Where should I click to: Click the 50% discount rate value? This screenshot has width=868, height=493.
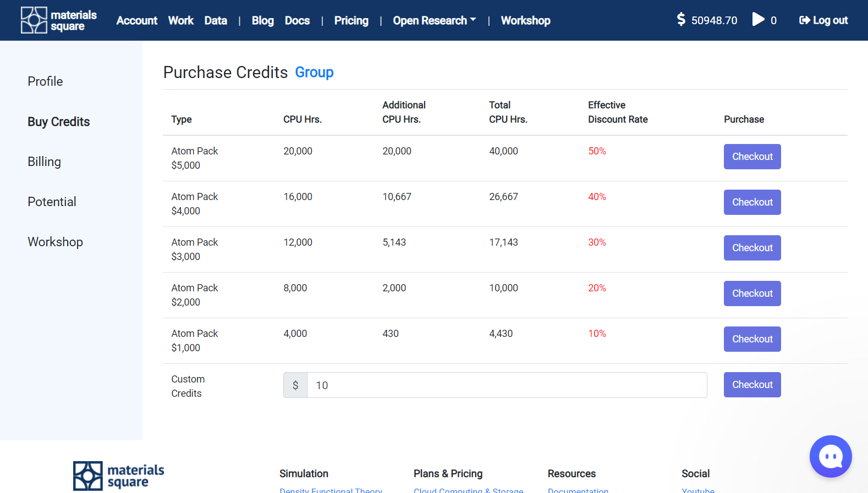click(597, 151)
